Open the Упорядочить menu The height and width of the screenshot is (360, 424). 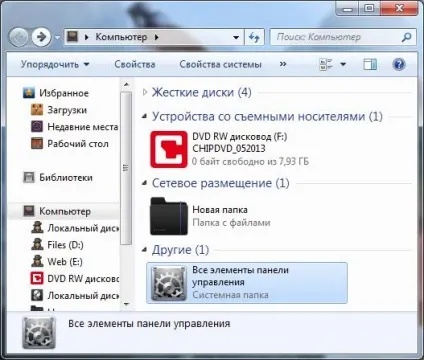[55, 64]
